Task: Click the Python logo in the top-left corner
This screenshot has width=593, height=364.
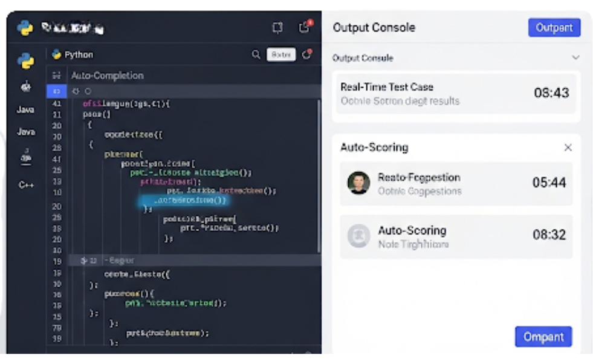Action: (x=25, y=28)
